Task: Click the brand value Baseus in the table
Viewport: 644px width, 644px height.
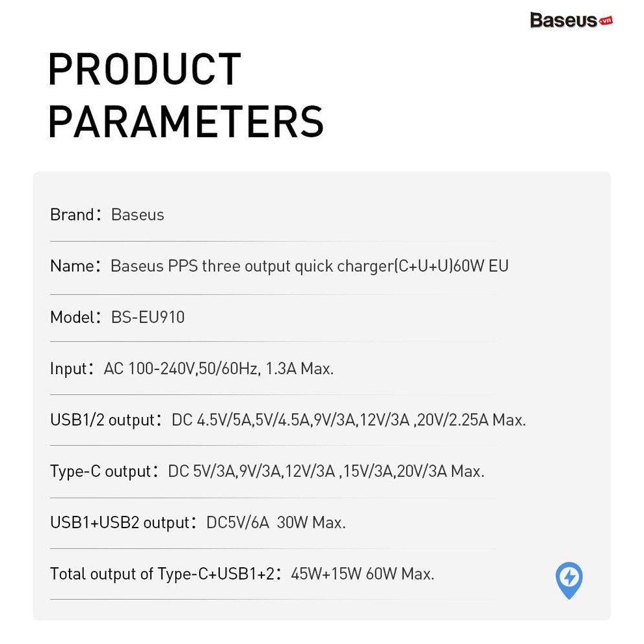Action: coord(138,215)
